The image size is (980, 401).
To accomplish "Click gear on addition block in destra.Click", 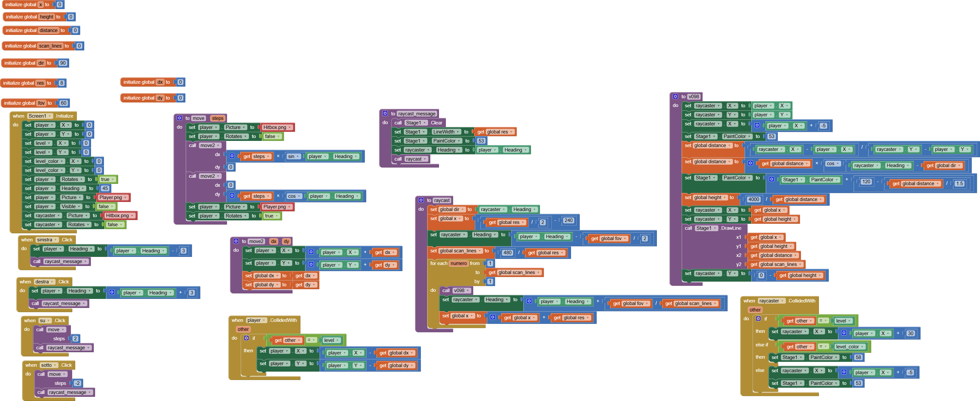I will pyautogui.click(x=112, y=292).
